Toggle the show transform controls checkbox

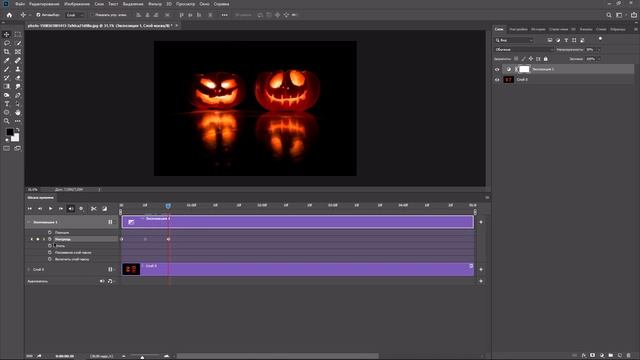click(x=92, y=15)
